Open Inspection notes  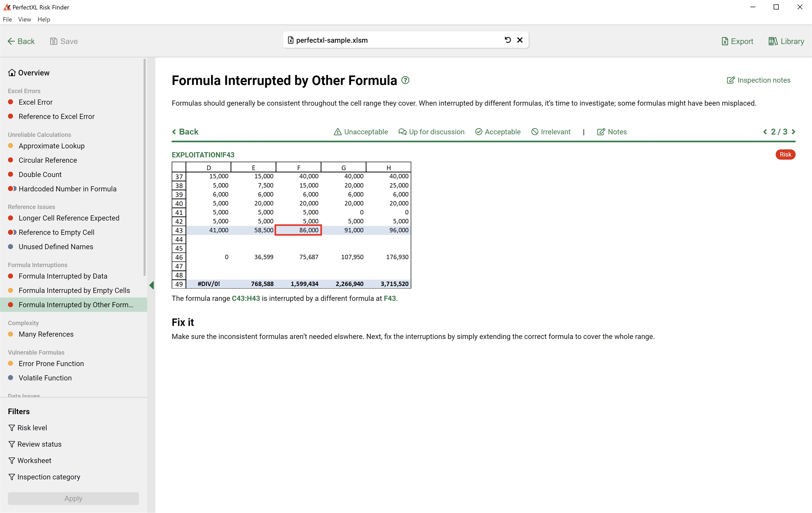click(758, 80)
